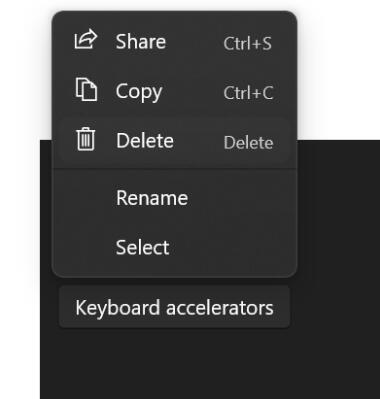Click the blank icon slot beside Rename

[x=86, y=198]
